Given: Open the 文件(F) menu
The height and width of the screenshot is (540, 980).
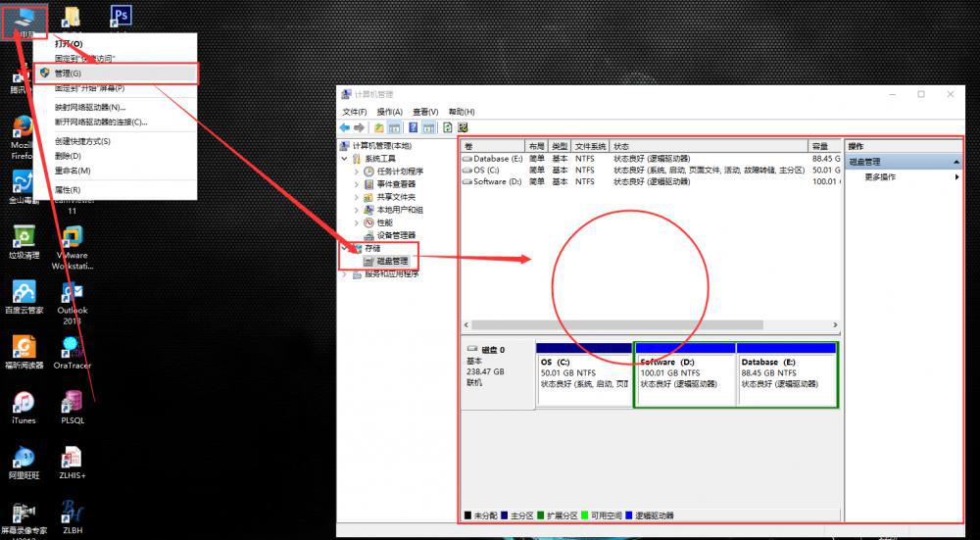Looking at the screenshot, I should [355, 112].
